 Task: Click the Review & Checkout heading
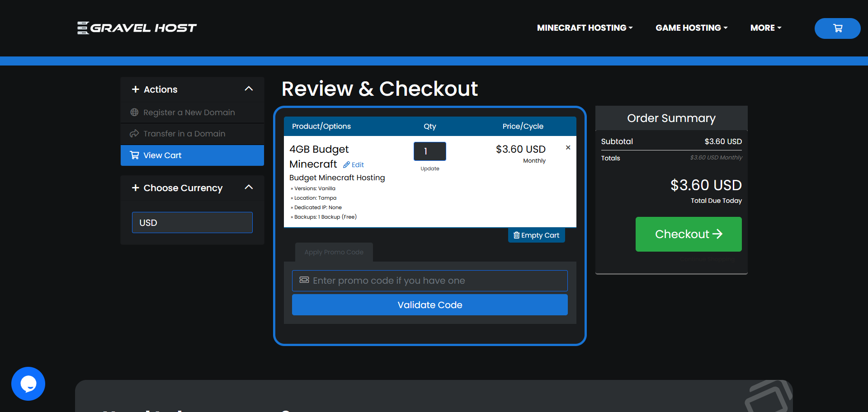380,89
